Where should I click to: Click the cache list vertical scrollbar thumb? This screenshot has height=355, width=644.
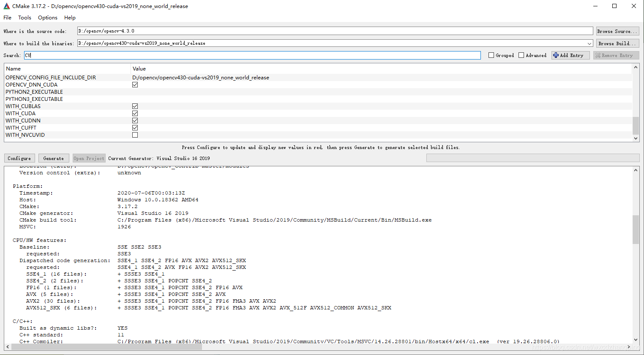636,125
